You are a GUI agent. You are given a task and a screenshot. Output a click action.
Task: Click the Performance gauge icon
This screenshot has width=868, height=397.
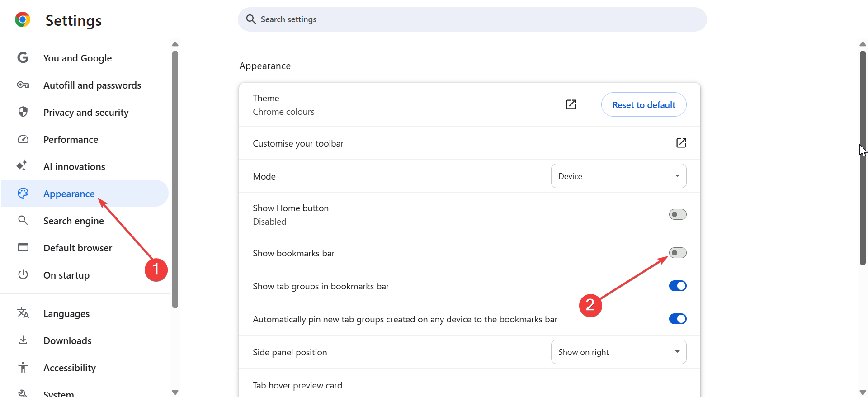coord(23,139)
